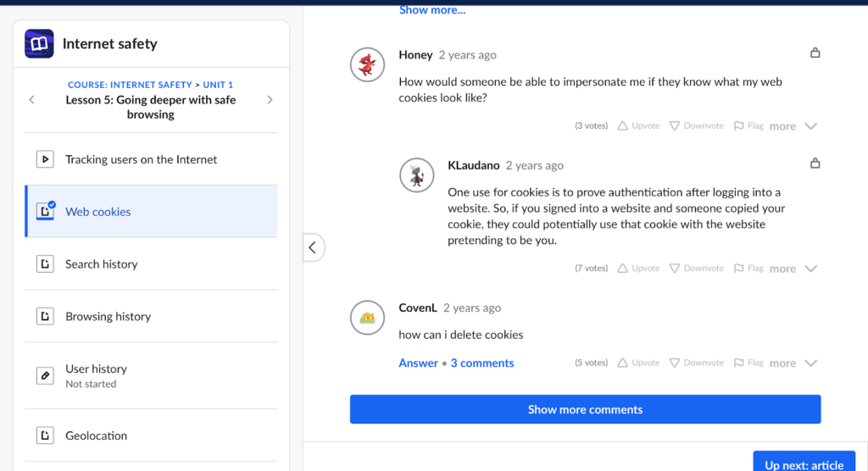Collapse the lesson sidebar with chevron handle
The image size is (868, 471).
[313, 247]
